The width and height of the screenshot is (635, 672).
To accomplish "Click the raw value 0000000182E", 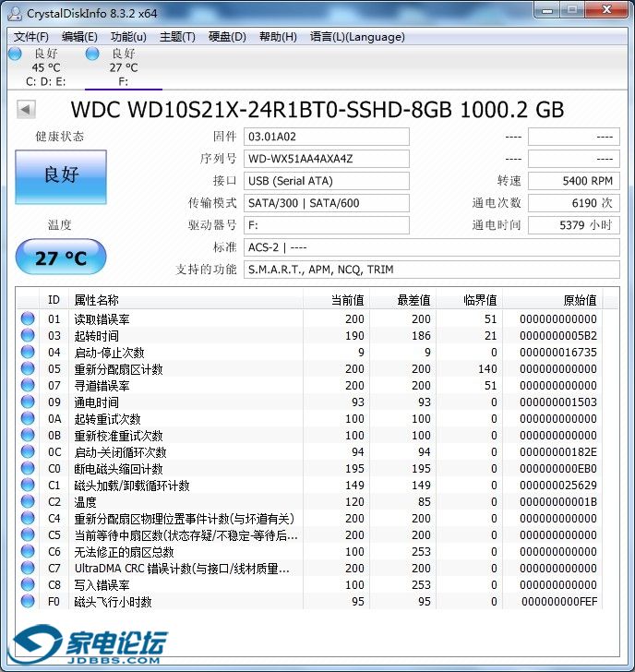I will [558, 451].
